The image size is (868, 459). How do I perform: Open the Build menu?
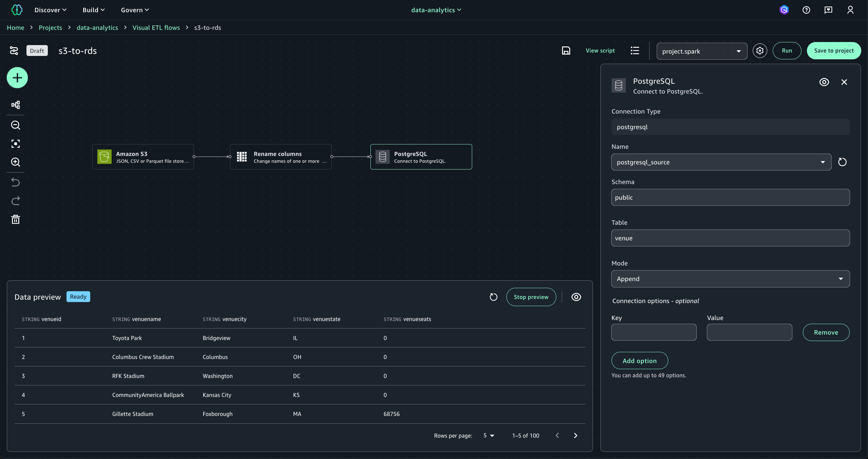pos(93,10)
